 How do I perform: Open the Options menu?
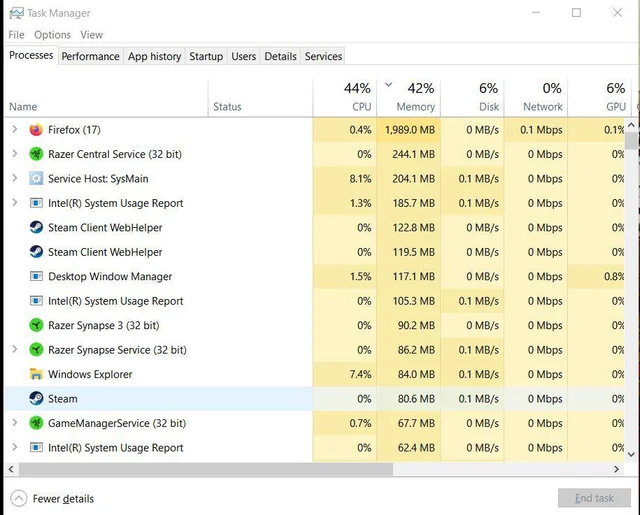[x=52, y=35]
